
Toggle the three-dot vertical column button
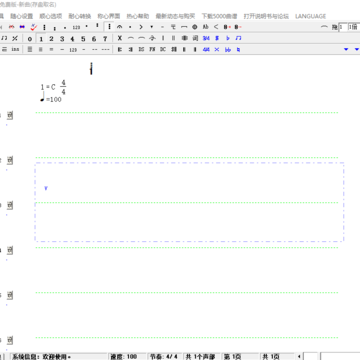pyautogui.click(x=109, y=27)
